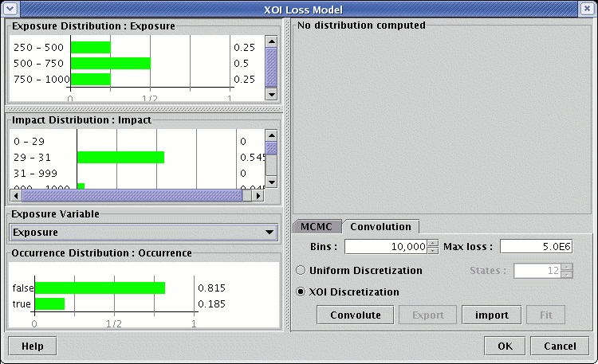Cancel the dialog
Viewport: 598px width, 364px height.
(560, 346)
